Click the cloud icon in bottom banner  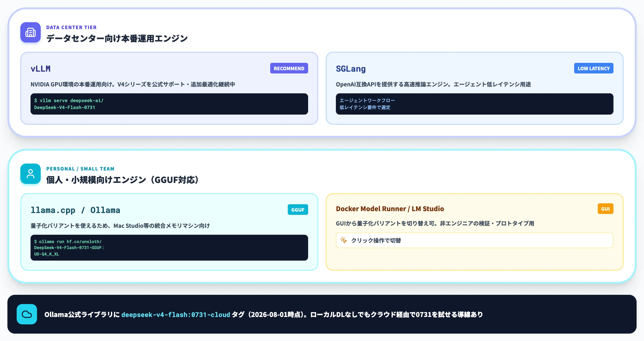27,314
